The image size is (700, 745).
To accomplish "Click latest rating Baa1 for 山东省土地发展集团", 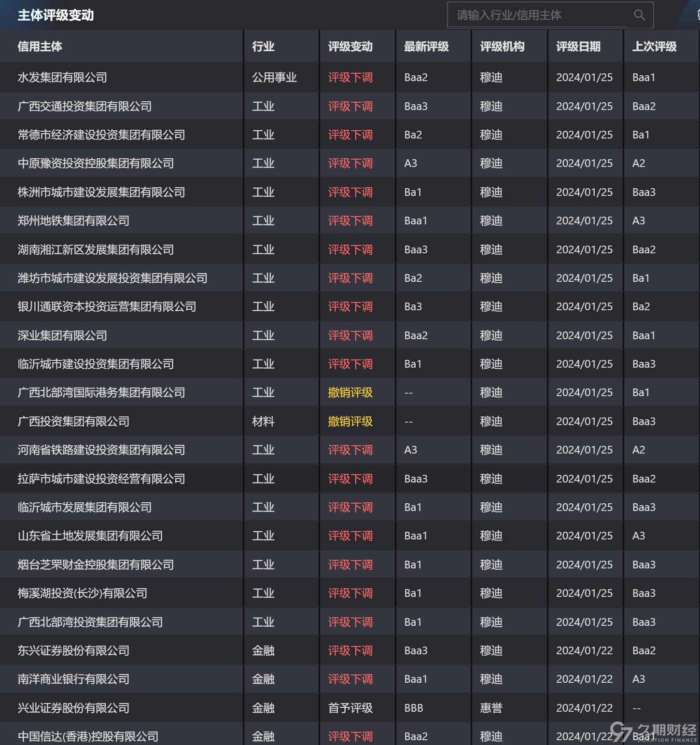I will [416, 536].
